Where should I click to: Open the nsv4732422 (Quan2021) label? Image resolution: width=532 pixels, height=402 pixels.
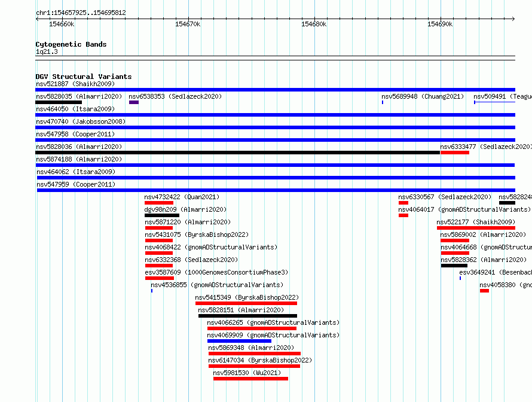pos(182,197)
